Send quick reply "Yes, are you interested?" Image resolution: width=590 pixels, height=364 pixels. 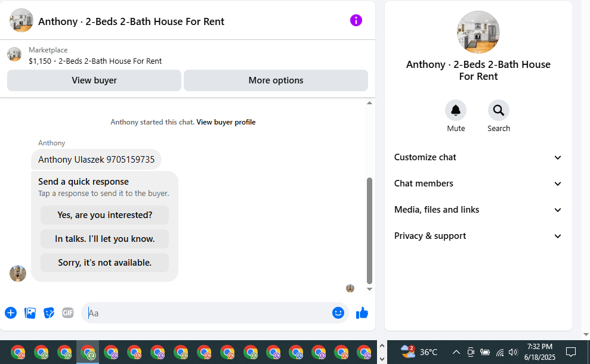click(104, 215)
